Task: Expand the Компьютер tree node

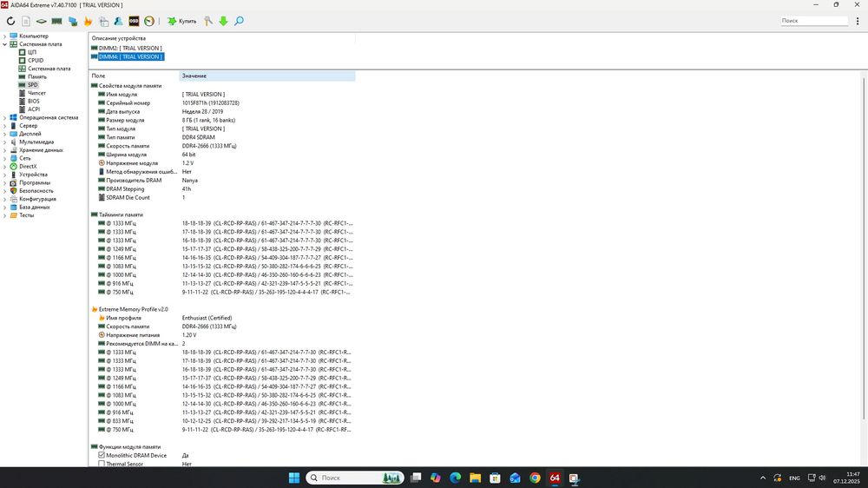Action: click(5, 36)
